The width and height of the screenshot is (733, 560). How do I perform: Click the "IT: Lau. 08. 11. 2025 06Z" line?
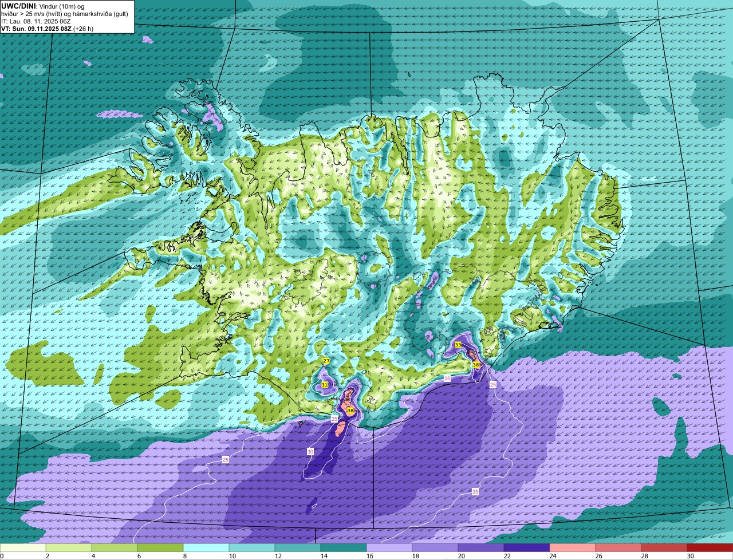(x=36, y=21)
